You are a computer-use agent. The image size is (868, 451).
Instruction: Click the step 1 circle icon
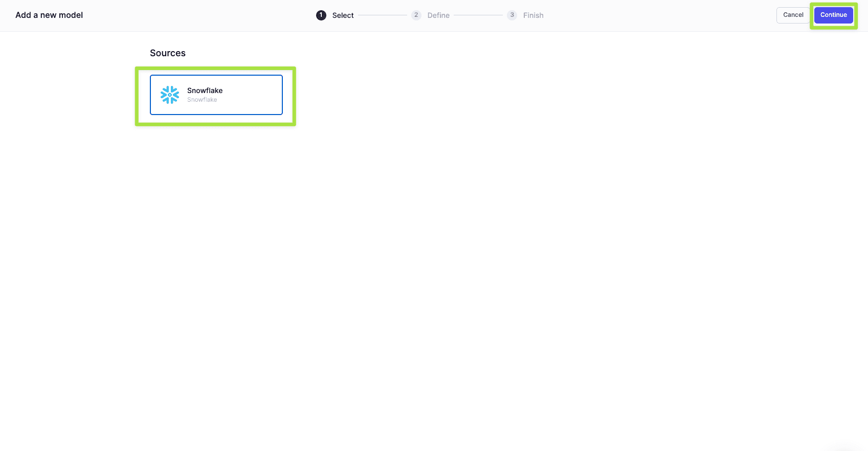321,15
